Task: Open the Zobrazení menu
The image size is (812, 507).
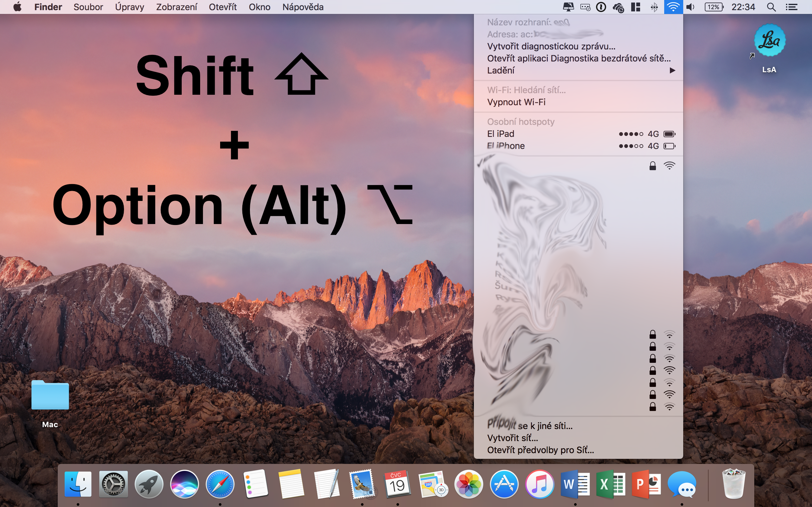Action: (176, 7)
